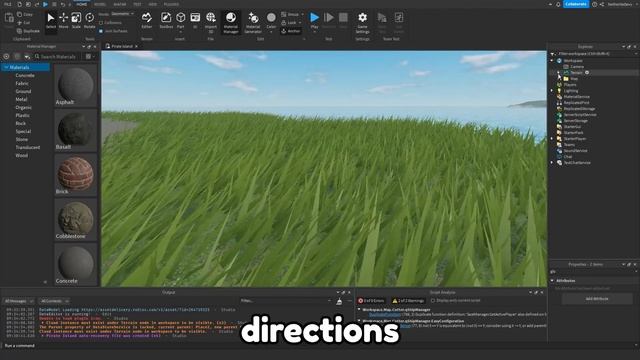
Task: Select ReplicatedStorage in the Explorer
Action: pyautogui.click(x=579, y=109)
